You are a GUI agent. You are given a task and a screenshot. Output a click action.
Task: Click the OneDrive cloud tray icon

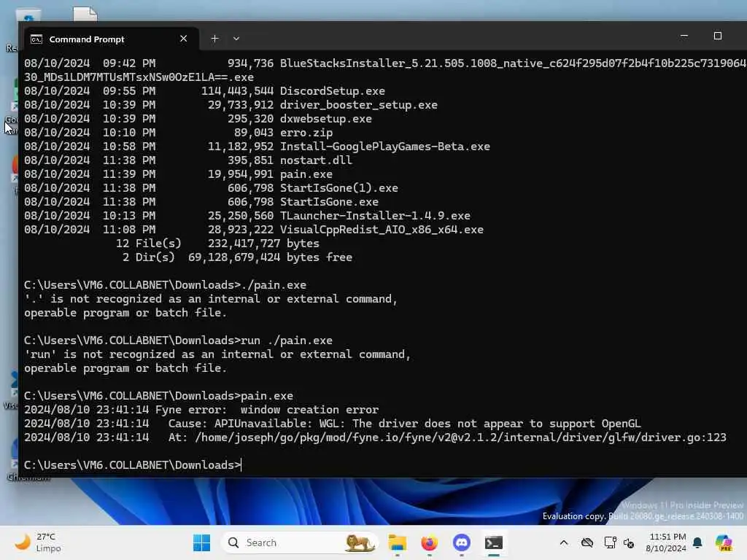pos(587,542)
